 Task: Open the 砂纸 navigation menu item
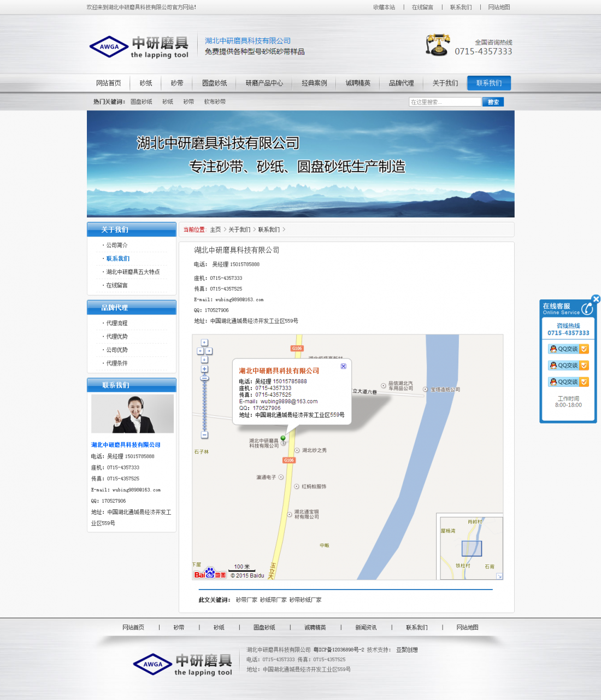[146, 83]
